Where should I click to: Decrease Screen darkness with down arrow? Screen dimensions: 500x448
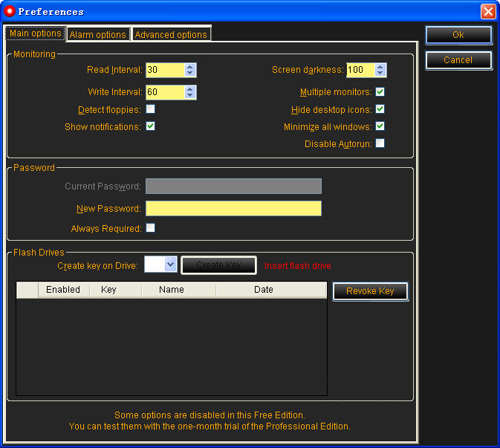(380, 74)
